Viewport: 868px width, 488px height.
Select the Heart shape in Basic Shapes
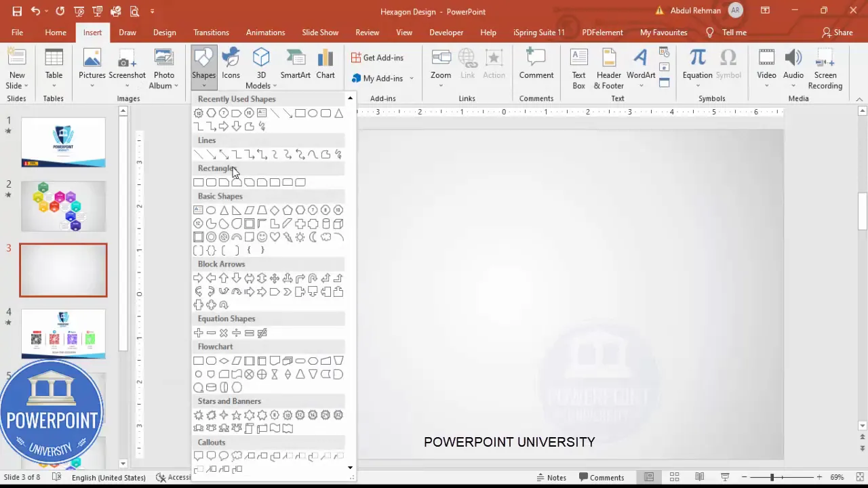(275, 237)
